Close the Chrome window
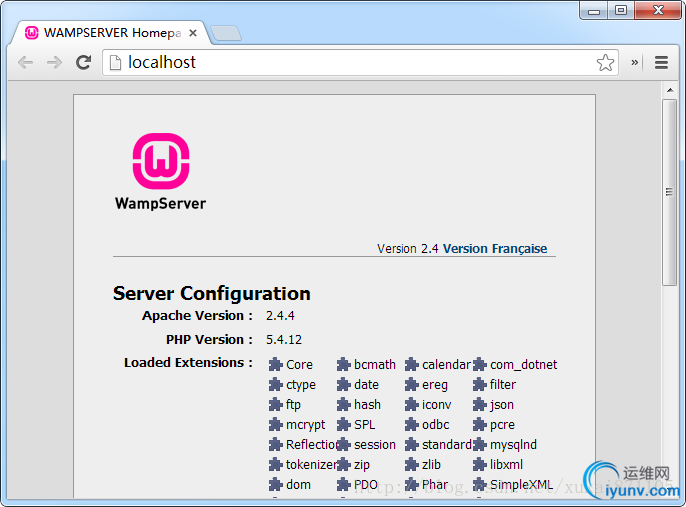This screenshot has width=686, height=507. (x=658, y=10)
